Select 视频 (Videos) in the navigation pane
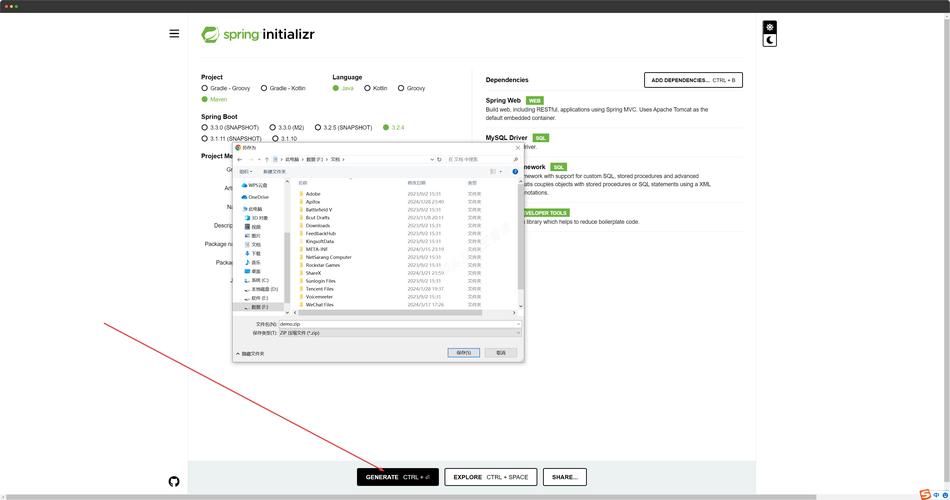 pos(253,227)
